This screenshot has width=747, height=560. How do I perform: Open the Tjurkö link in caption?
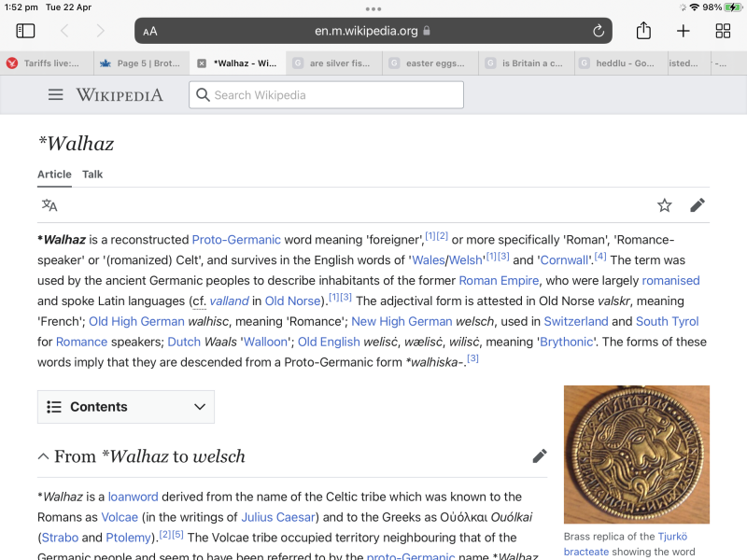(x=672, y=537)
